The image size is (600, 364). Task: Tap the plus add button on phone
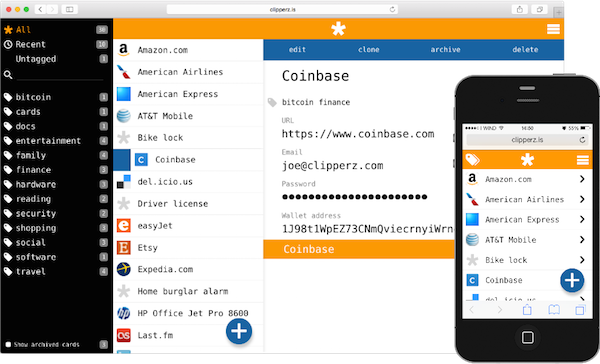click(x=572, y=281)
